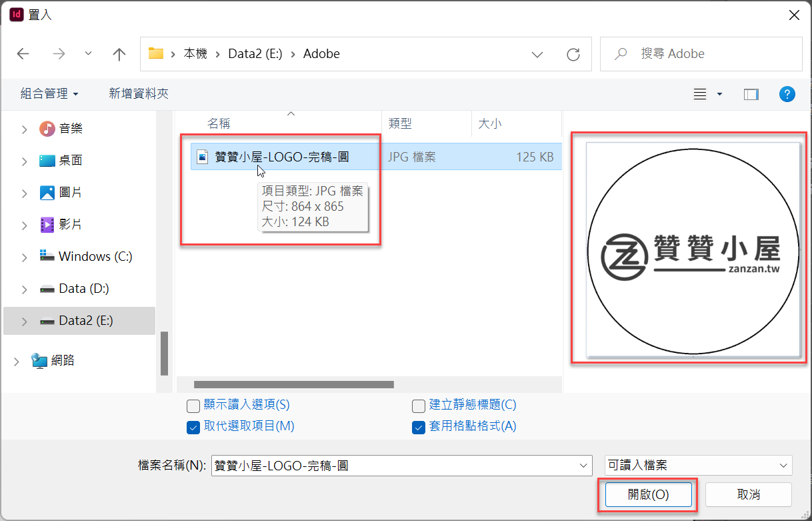Select 圖片 in navigation pane
The image size is (812, 521).
(x=71, y=193)
